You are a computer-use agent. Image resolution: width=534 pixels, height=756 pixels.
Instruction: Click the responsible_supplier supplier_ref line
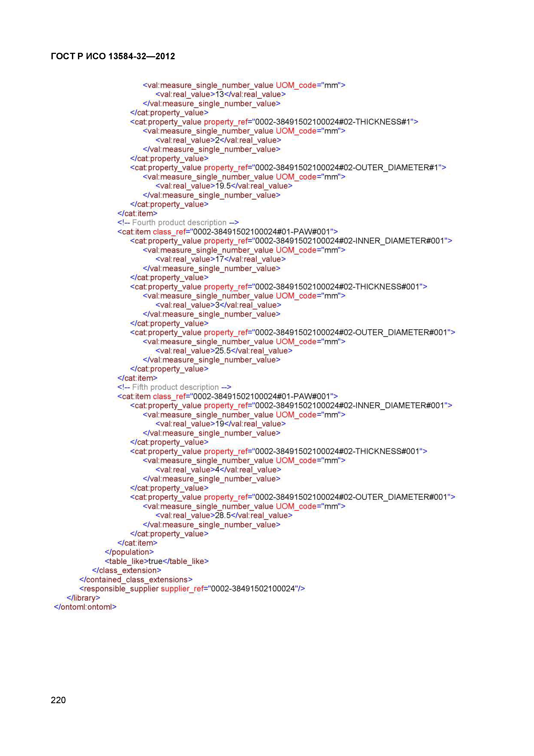point(192,589)
